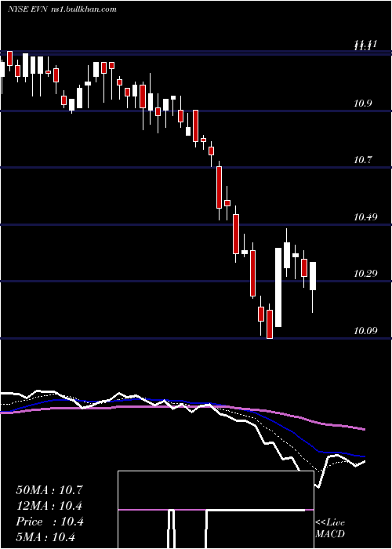Click the 10.09 price level label
This screenshot has width=392, height=549.
pyautogui.click(x=365, y=330)
